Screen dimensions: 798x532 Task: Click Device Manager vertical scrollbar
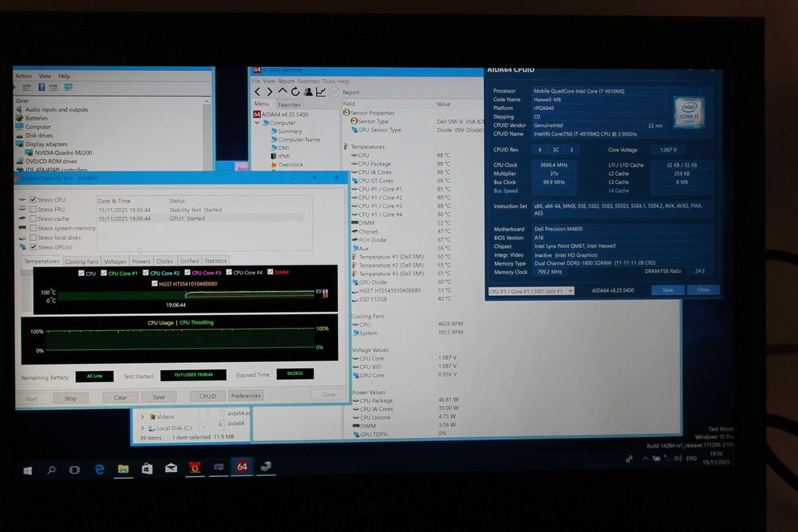(x=207, y=133)
